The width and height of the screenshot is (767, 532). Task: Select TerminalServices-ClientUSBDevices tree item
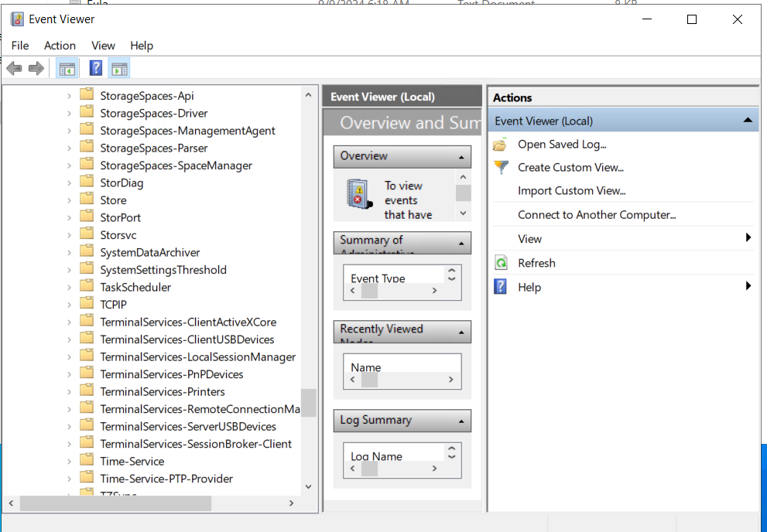coord(187,339)
